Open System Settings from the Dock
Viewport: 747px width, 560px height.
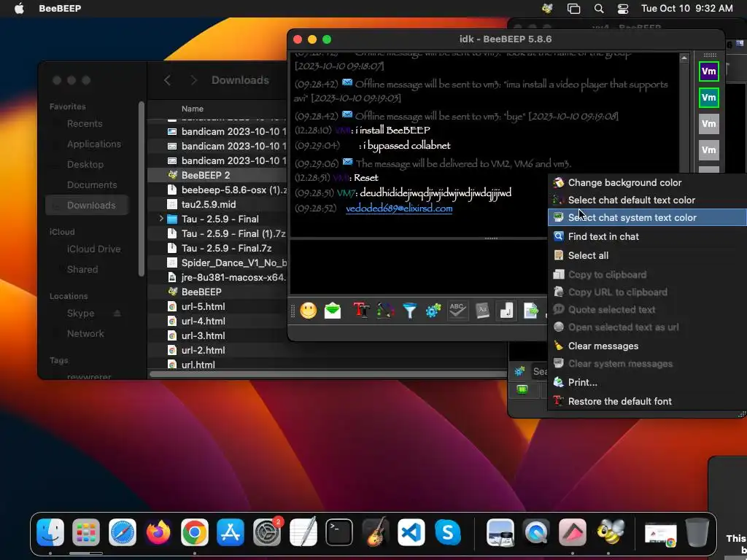pos(267,532)
